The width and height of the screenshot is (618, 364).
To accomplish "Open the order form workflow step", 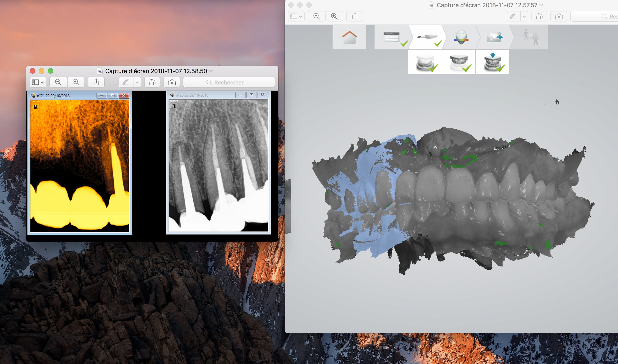I will pyautogui.click(x=392, y=37).
